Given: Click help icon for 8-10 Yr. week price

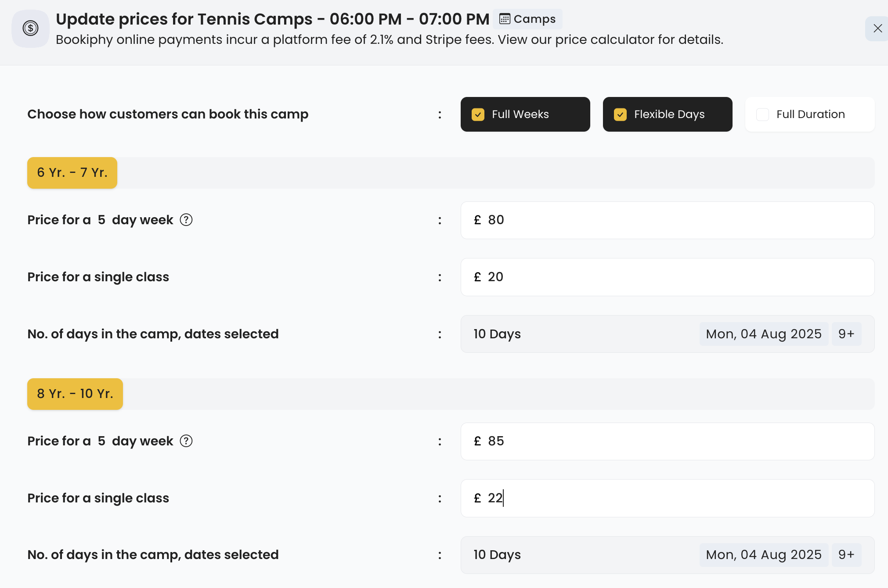Looking at the screenshot, I should (x=186, y=441).
